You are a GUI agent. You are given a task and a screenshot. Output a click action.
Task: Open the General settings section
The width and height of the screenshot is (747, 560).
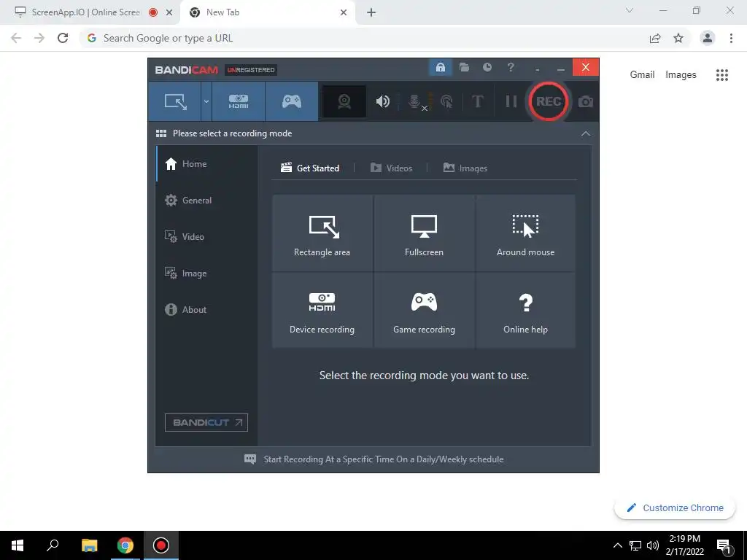pyautogui.click(x=206, y=201)
